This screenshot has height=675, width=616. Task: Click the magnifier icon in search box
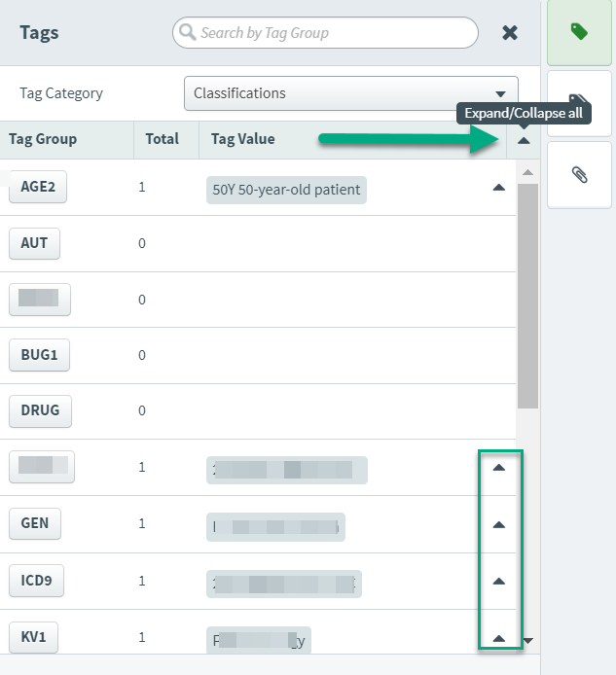[187, 32]
